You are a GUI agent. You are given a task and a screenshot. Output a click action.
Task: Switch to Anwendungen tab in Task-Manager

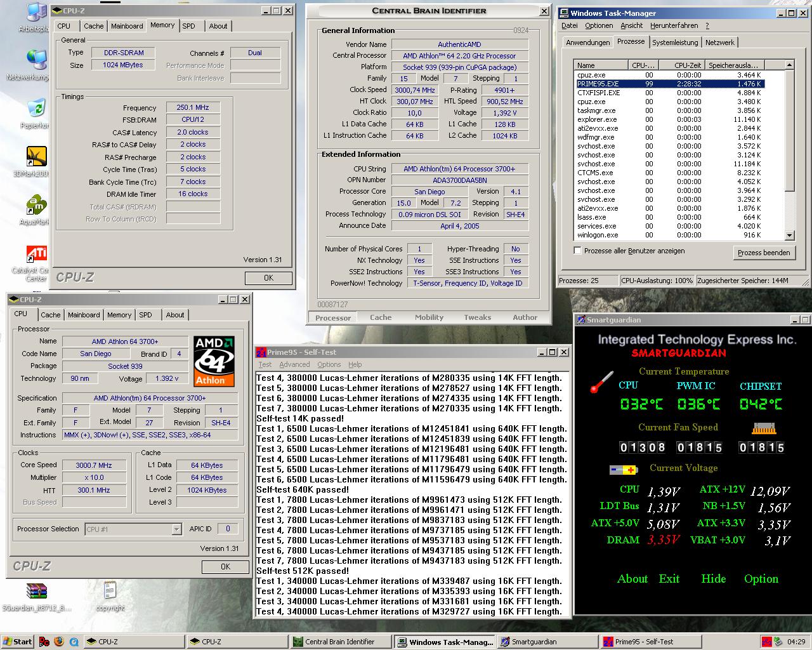587,43
